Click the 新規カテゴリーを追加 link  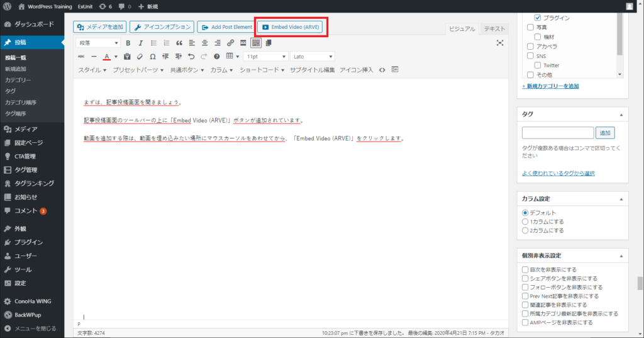coord(550,86)
